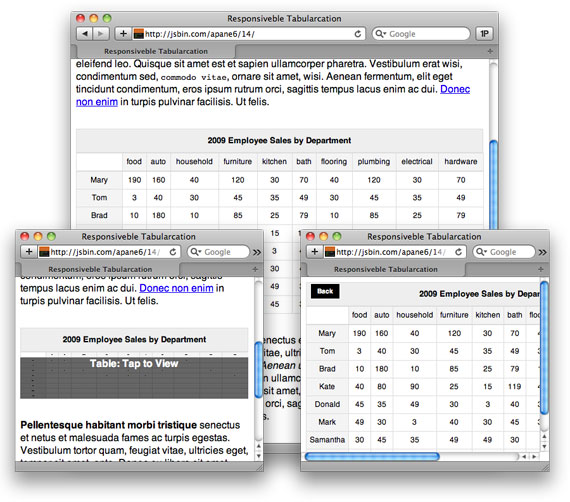The image size is (570, 502).
Task: Select Responsiveble Tabularcation tab in bottom-left window
Action: (100, 269)
